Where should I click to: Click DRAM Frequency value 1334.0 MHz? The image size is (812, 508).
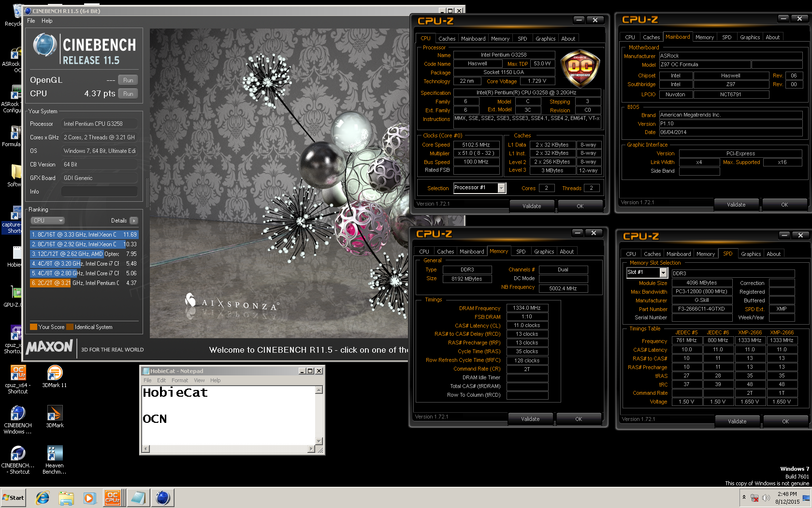527,308
